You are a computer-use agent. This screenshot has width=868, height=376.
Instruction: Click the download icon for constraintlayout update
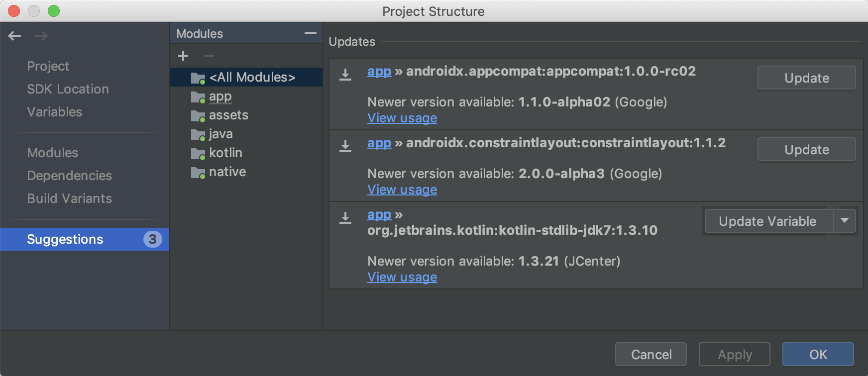pos(345,146)
